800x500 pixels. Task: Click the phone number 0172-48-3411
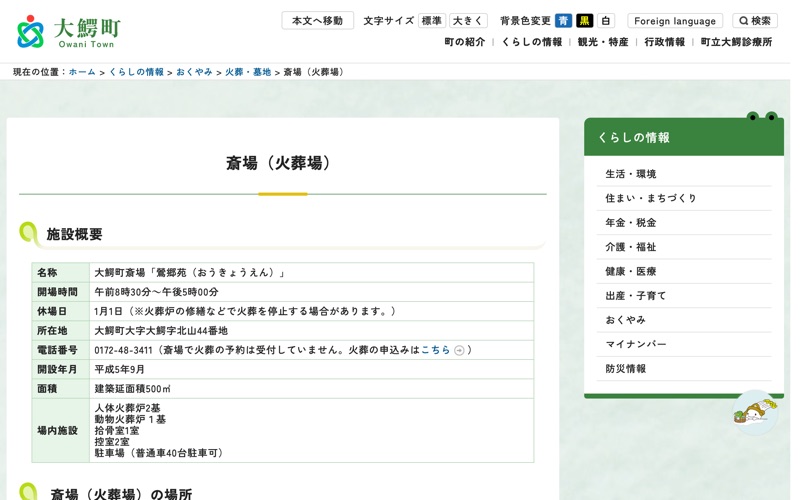tap(123, 350)
